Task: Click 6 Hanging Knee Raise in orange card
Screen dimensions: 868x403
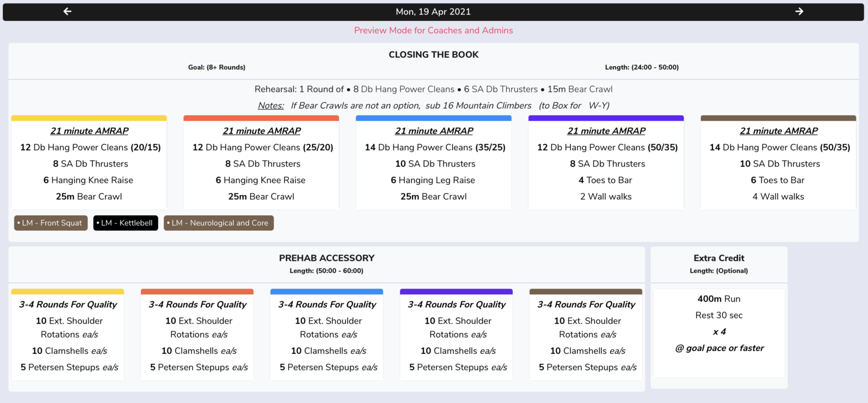Action: (x=260, y=180)
